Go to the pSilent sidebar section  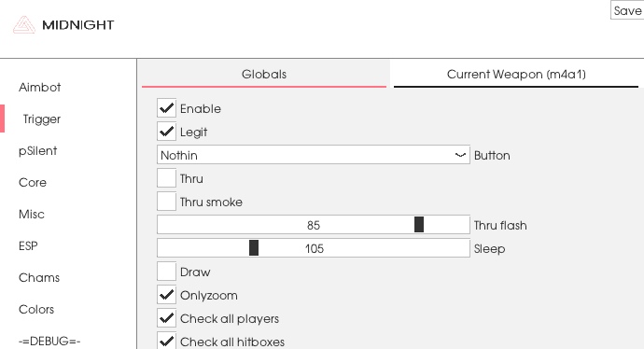tap(37, 150)
